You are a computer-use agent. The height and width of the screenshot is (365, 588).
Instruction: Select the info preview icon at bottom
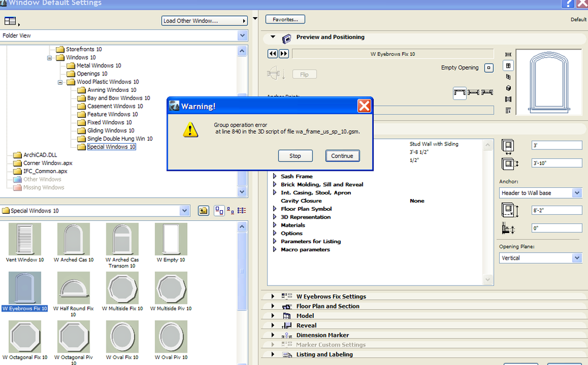[508, 110]
